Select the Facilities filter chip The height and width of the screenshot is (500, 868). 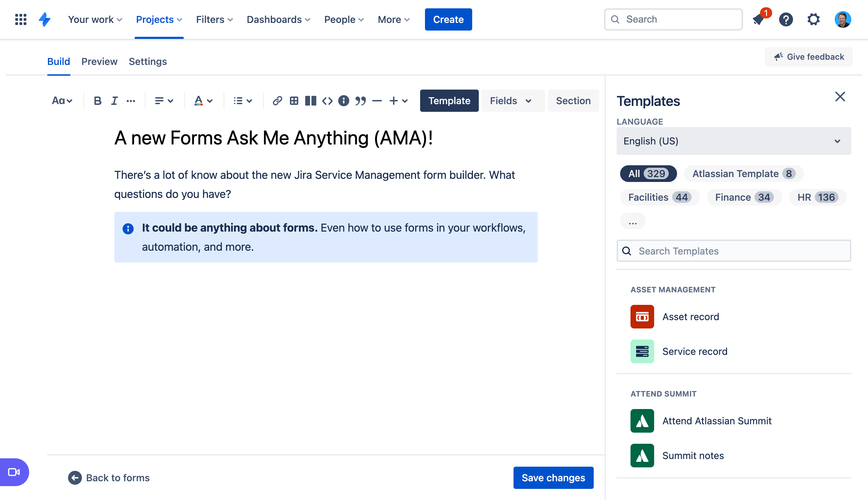tap(660, 197)
